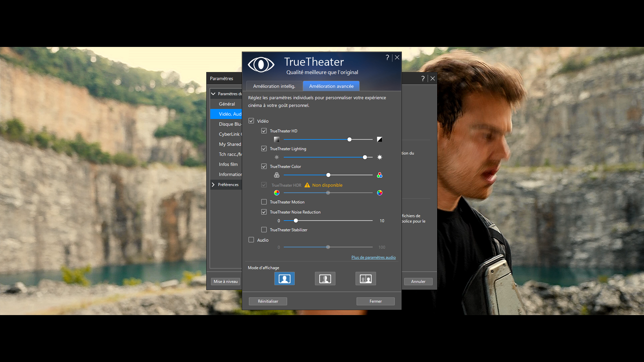Click the Réinitialiser button

click(x=268, y=301)
